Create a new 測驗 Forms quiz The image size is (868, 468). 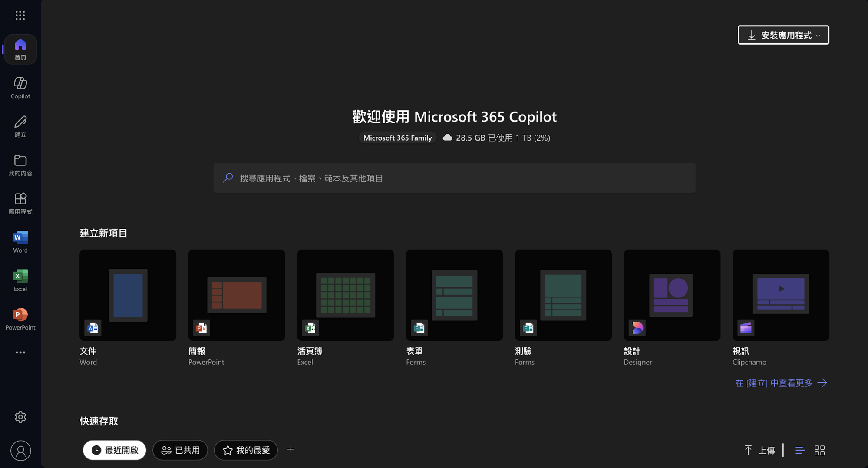563,295
